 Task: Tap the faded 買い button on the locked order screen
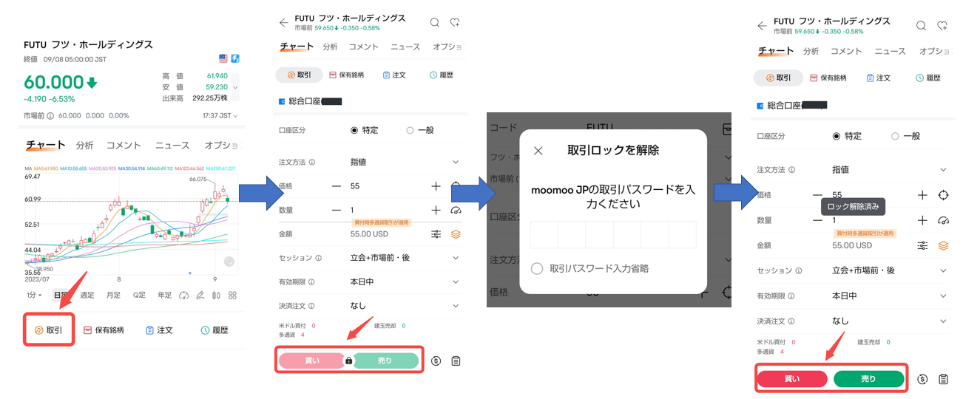tap(311, 361)
